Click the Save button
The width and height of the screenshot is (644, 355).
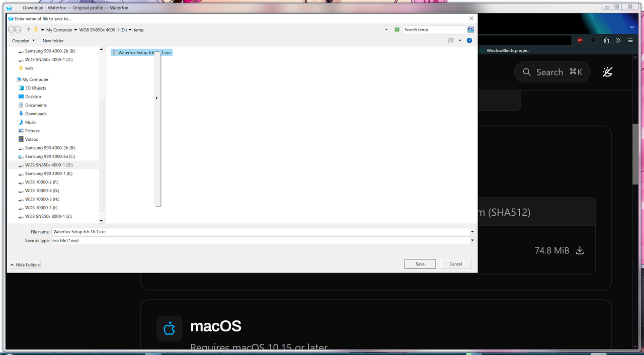420,263
